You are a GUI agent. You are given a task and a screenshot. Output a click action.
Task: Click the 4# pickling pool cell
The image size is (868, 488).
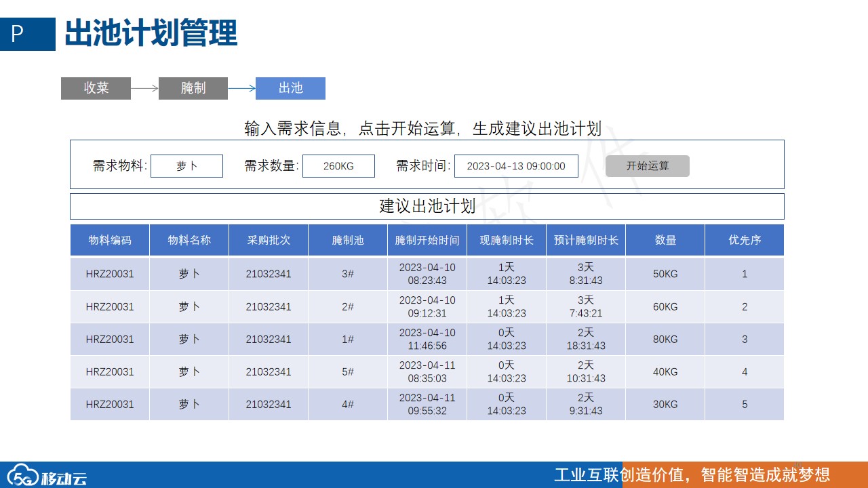348,404
